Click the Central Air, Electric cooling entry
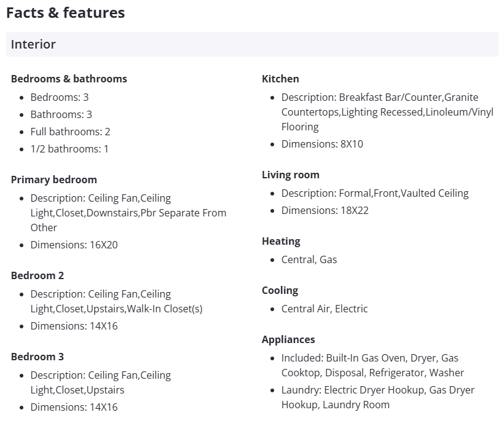The image size is (504, 423). 325,309
